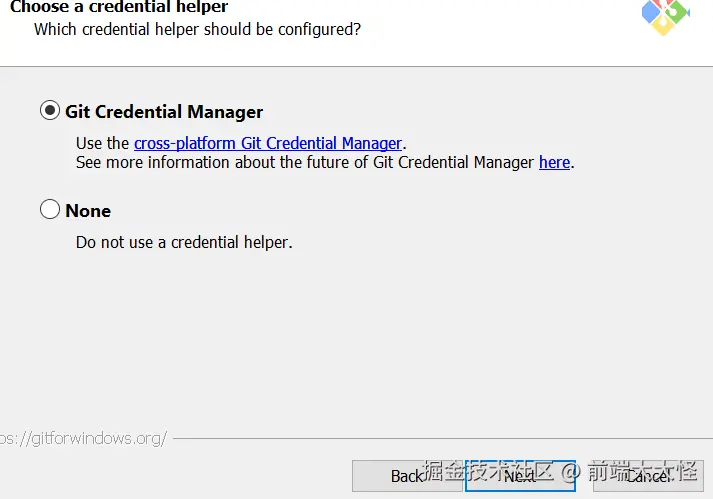Click the "Choose a credential helper" heading
This screenshot has width=713, height=499.
[x=119, y=7]
